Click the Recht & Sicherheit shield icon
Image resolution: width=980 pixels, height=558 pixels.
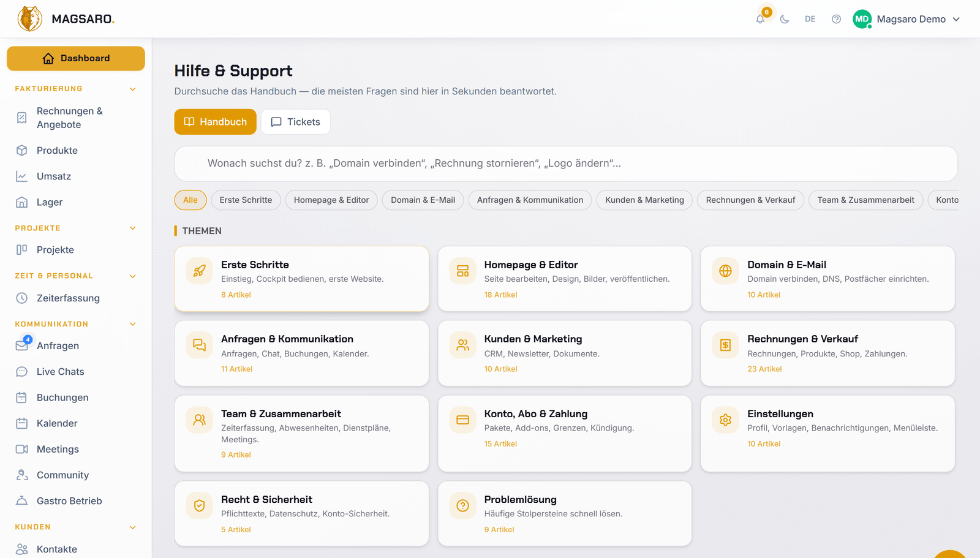pyautogui.click(x=200, y=505)
